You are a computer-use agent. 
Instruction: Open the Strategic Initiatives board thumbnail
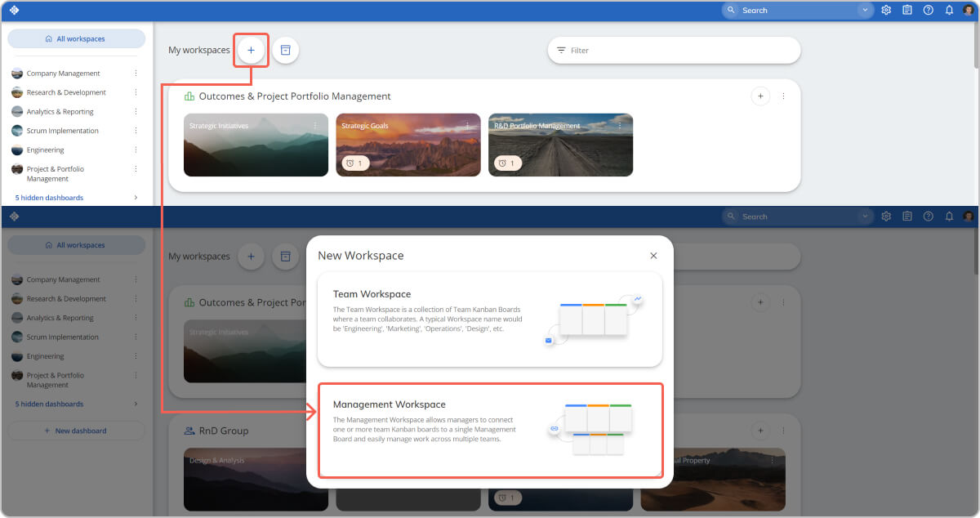[256, 145]
